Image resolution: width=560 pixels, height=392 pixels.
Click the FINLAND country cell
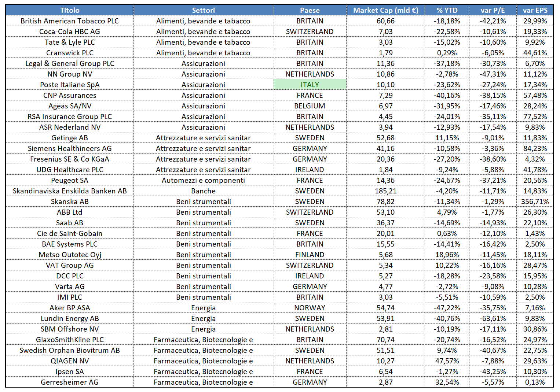pyautogui.click(x=310, y=255)
